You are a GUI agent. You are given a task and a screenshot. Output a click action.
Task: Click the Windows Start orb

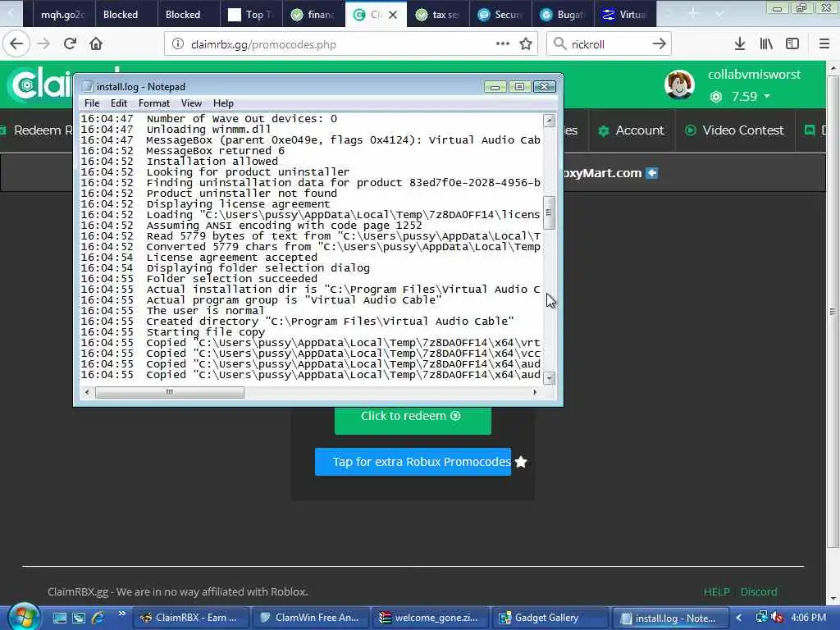pyautogui.click(x=24, y=617)
